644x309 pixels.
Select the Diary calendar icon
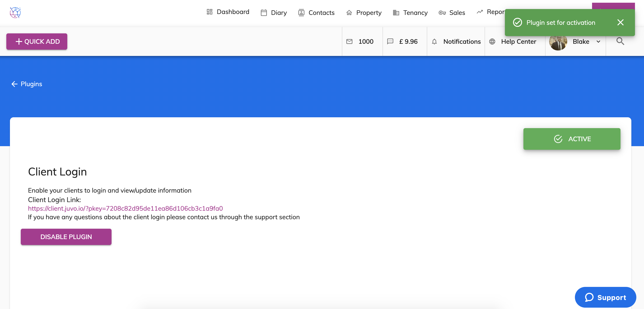[x=264, y=12]
